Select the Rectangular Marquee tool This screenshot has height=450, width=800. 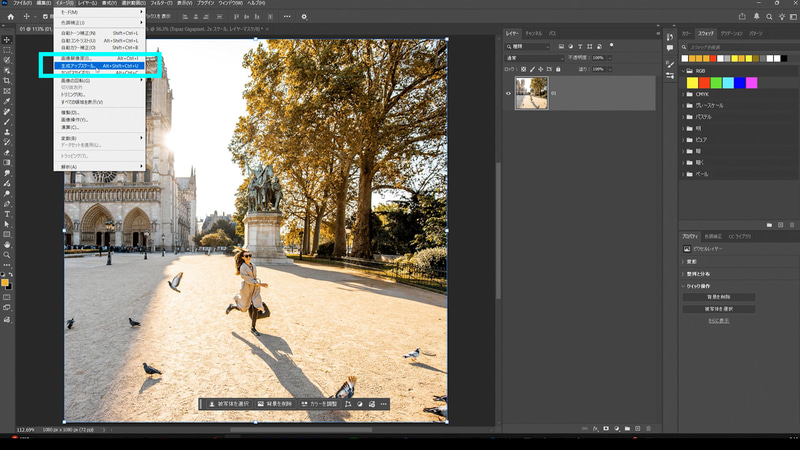(x=7, y=50)
